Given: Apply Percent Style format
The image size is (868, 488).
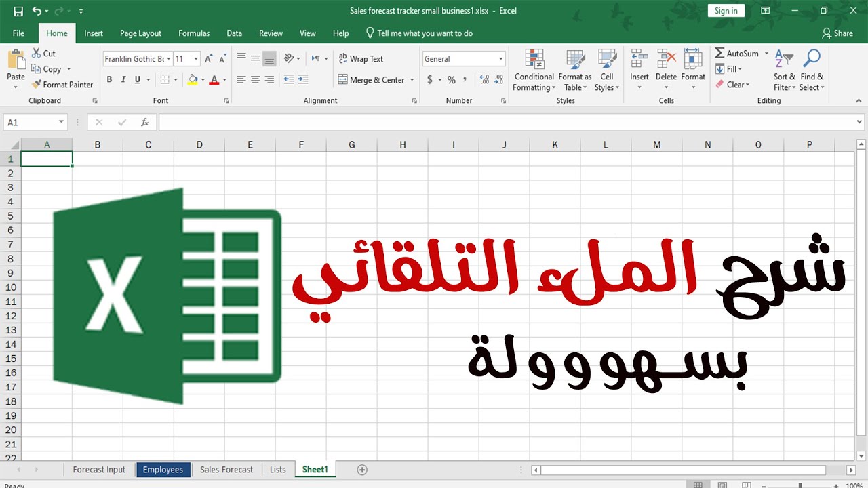Looking at the screenshot, I should [x=452, y=80].
